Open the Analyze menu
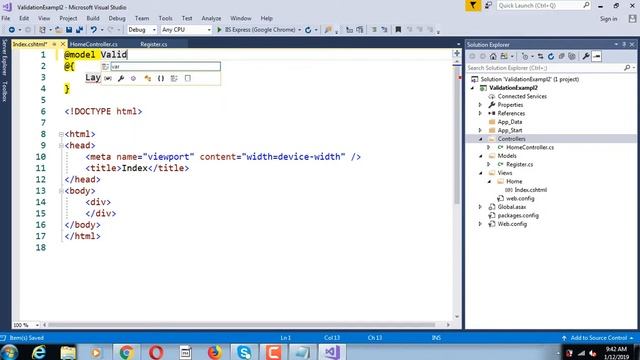 (211, 18)
